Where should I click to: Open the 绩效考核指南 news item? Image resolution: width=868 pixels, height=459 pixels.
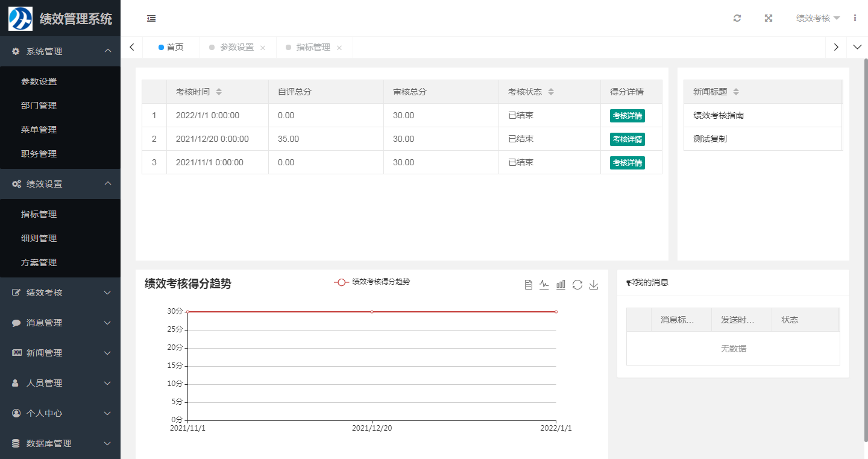click(718, 115)
